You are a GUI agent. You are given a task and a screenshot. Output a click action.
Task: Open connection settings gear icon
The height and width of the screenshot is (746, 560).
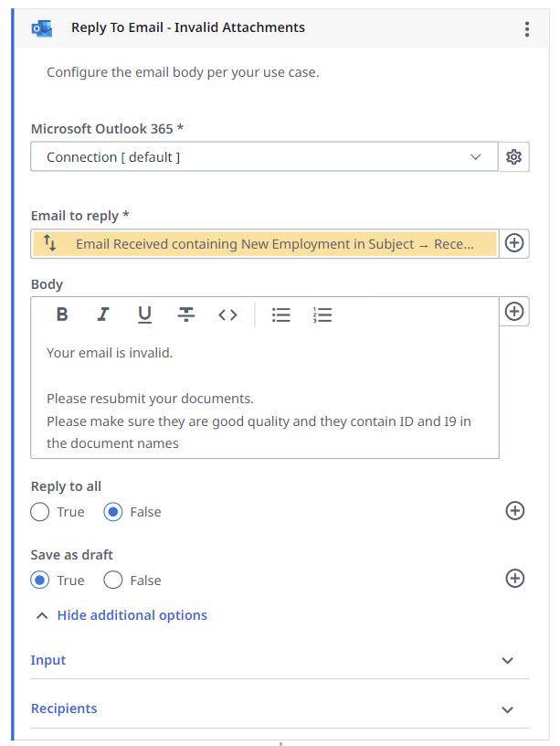[514, 157]
